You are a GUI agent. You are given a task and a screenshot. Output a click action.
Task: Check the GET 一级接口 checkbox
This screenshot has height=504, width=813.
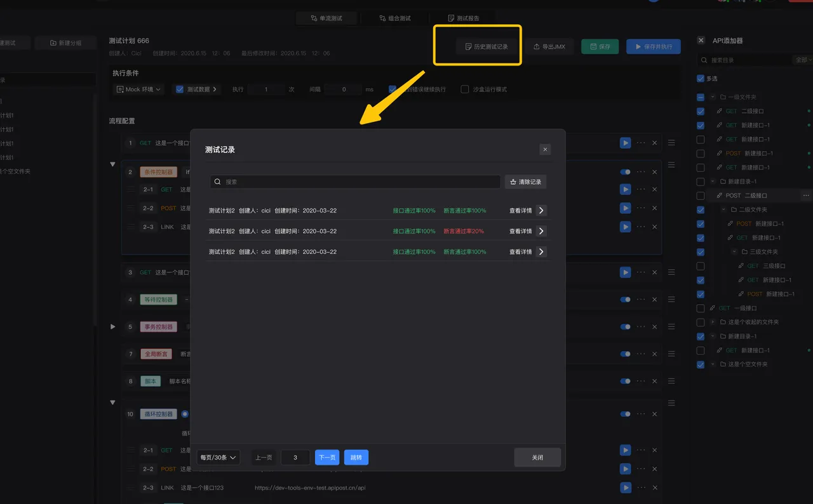701,308
